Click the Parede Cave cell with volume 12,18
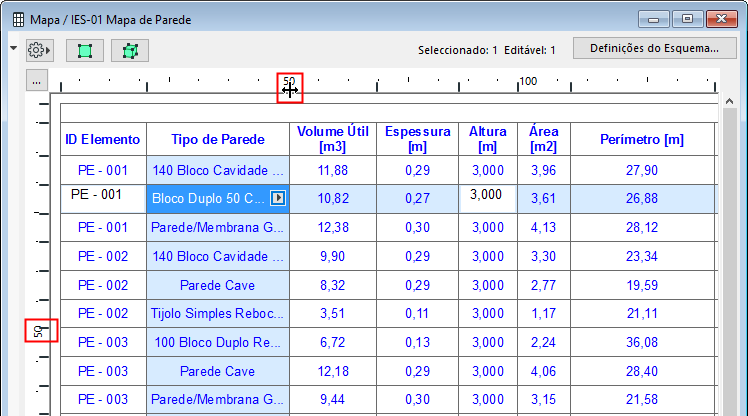Screen dimensions: 748x416 pyautogui.click(x=218, y=371)
